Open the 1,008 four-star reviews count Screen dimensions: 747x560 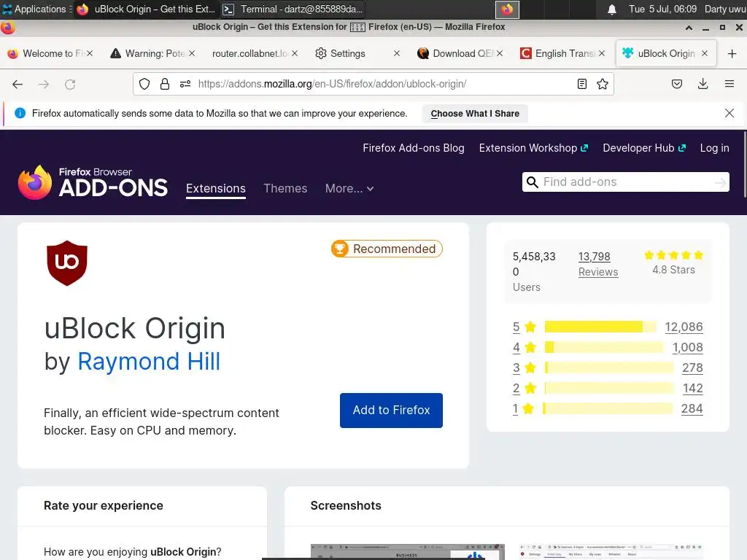pos(687,347)
